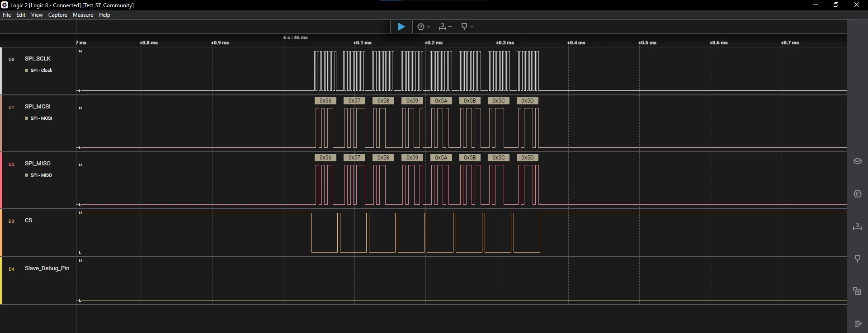Open the Measure menu
The height and width of the screenshot is (333, 868).
point(83,15)
